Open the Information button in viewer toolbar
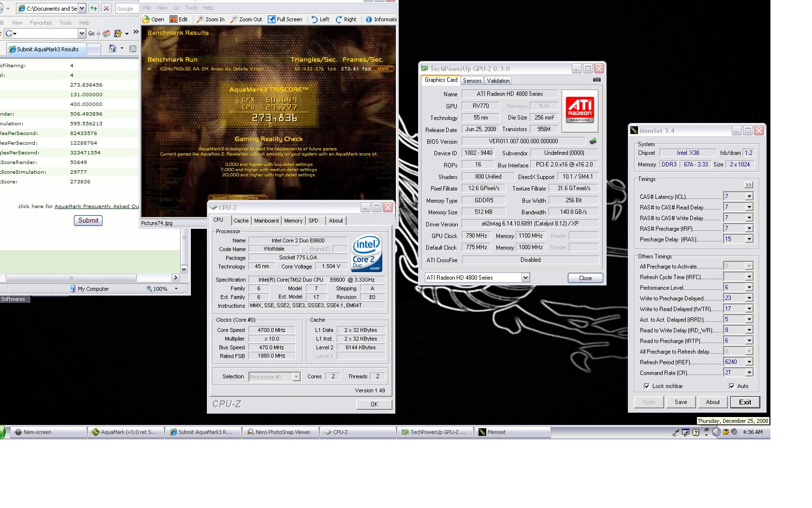 381,19
